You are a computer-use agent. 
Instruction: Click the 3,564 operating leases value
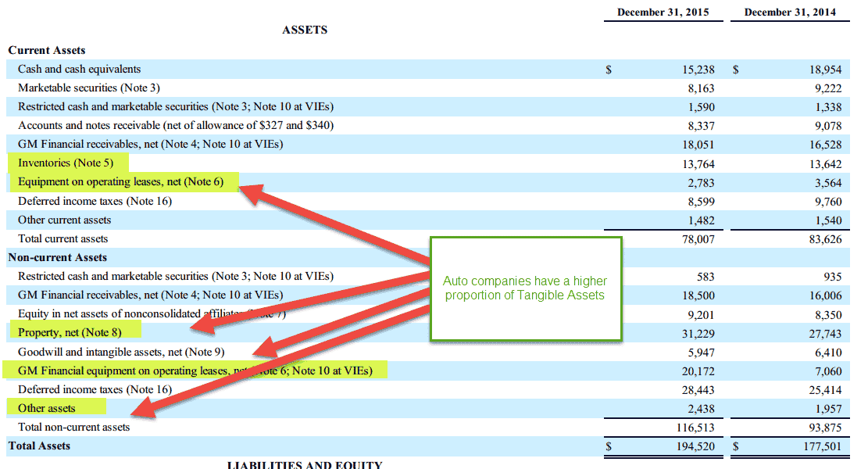828,183
